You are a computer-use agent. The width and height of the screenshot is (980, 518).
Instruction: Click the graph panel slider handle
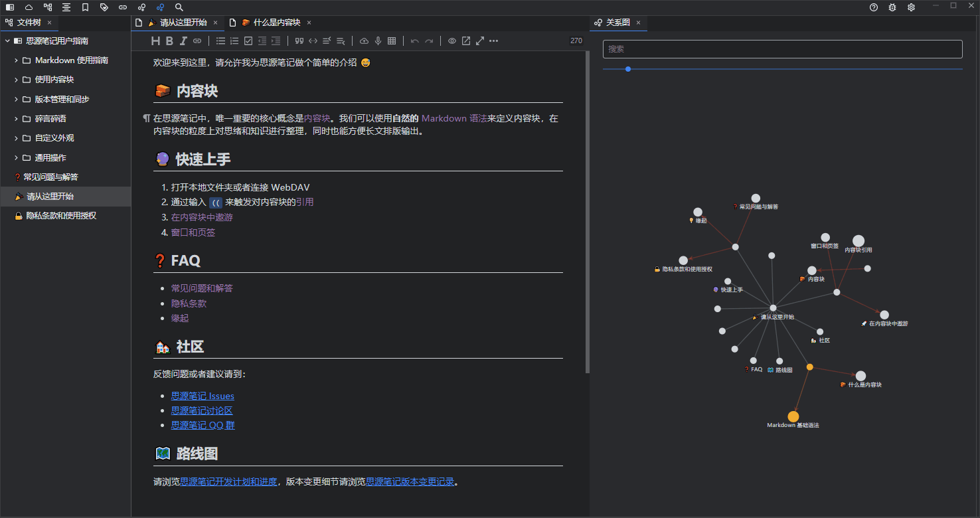(x=628, y=69)
